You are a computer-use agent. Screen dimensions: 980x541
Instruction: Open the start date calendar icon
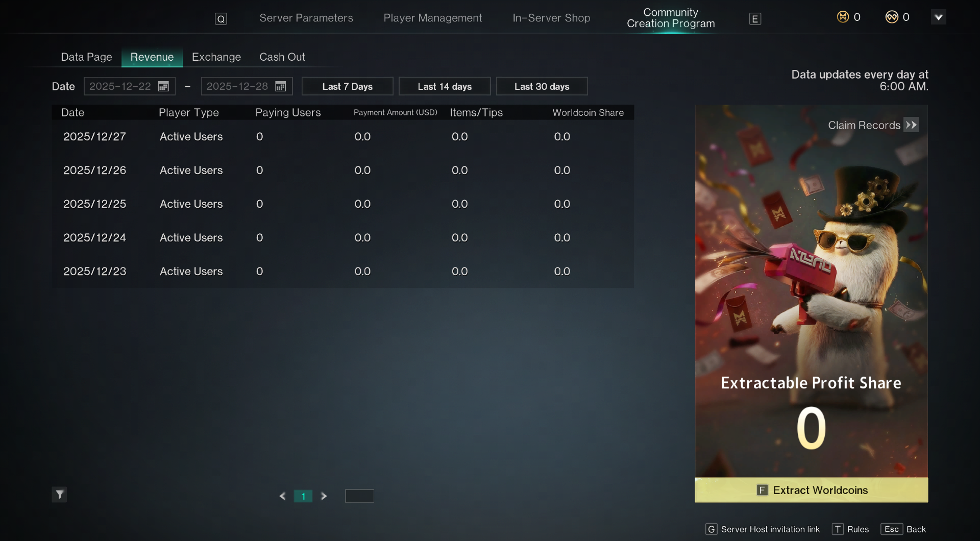(x=163, y=86)
